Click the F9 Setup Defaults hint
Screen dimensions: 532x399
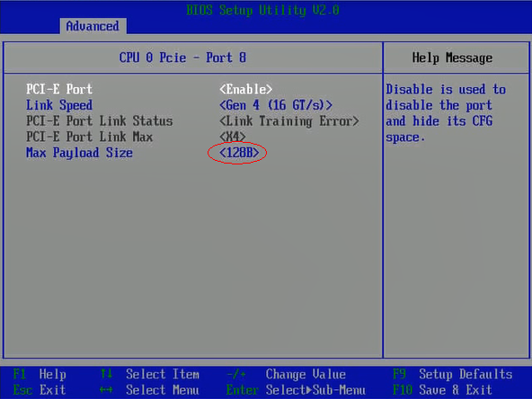453,374
